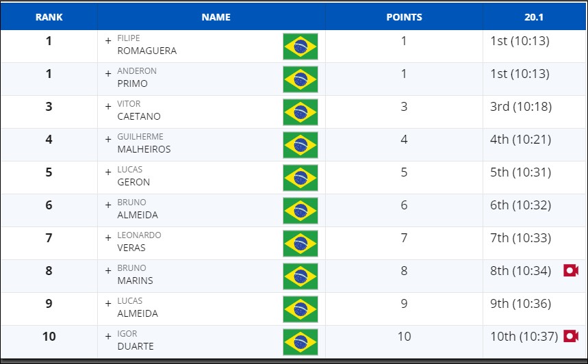The width and height of the screenshot is (588, 364).
Task: Open Anderon Primo's athlete name link
Action: click(137, 77)
